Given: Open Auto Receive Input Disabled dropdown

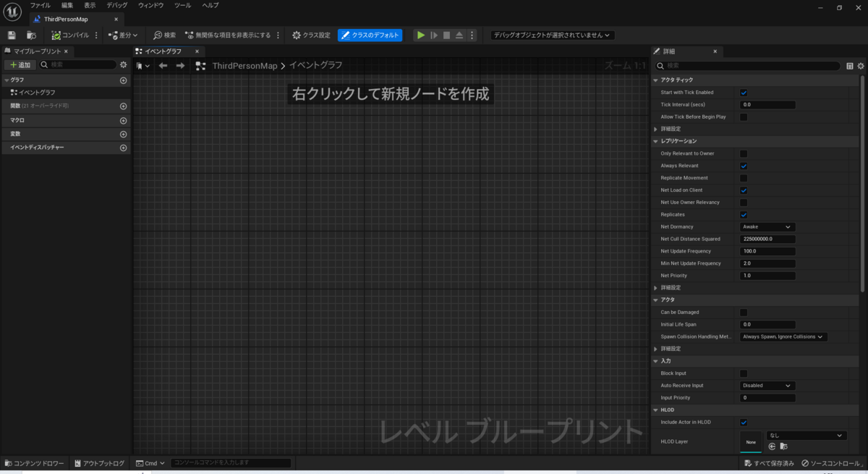Looking at the screenshot, I should coord(767,386).
